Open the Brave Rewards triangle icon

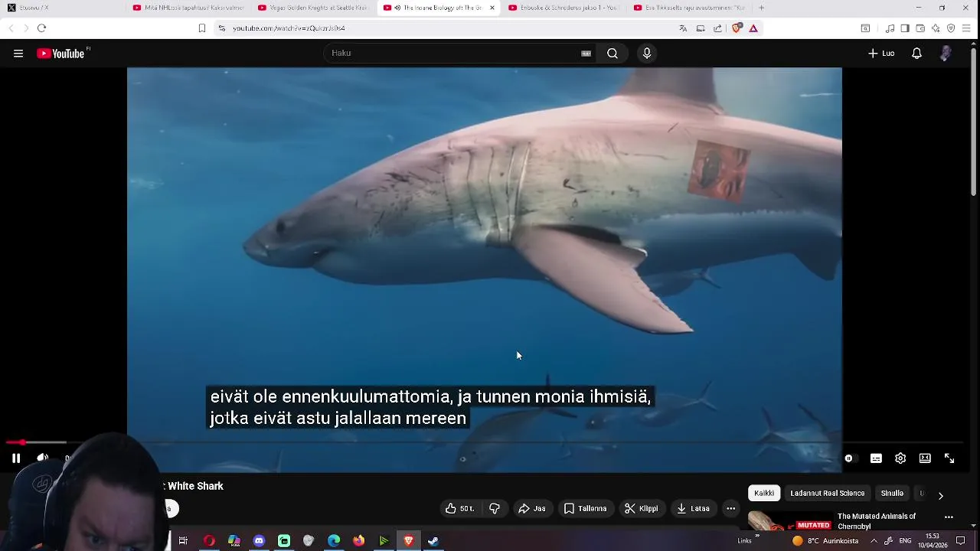(x=753, y=28)
